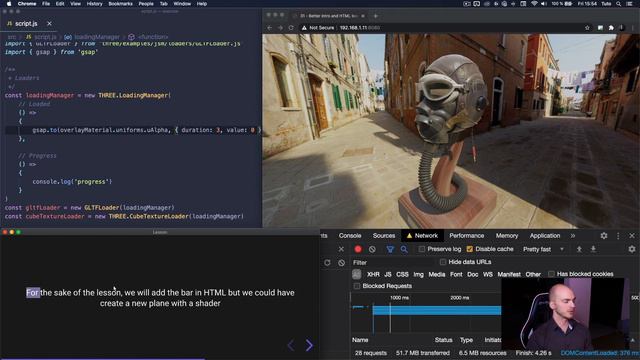The image size is (640, 360).
Task: Open the History menu
Action: (x=94, y=4)
